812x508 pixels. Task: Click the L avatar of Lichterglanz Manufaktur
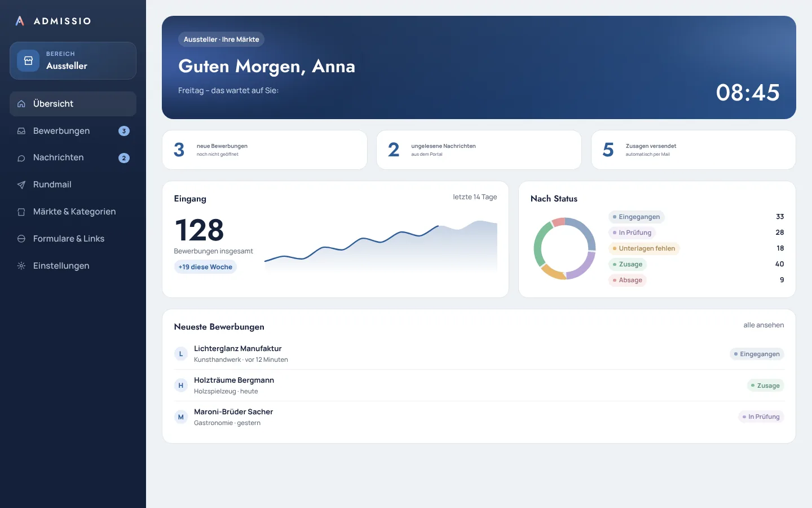point(181,354)
